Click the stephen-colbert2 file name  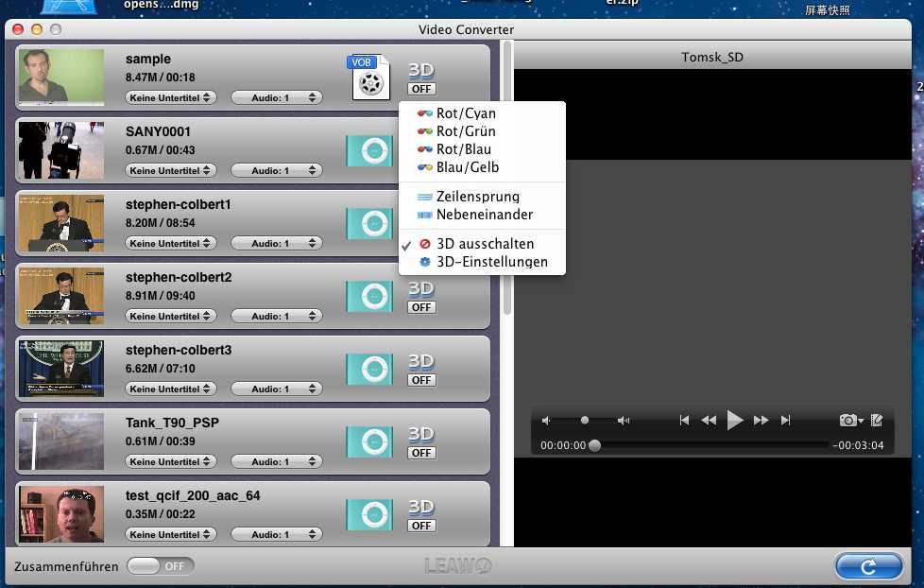point(179,277)
